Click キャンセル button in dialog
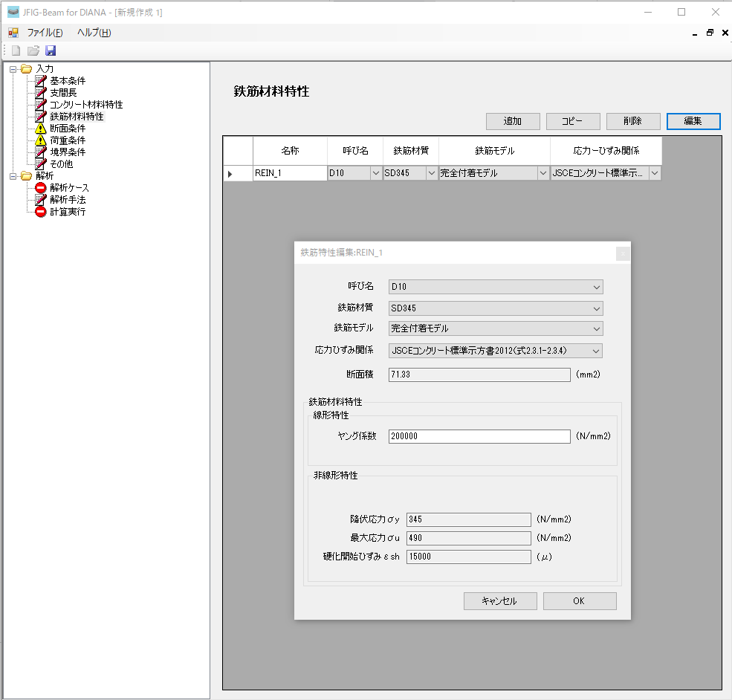The width and height of the screenshot is (732, 700). [499, 601]
